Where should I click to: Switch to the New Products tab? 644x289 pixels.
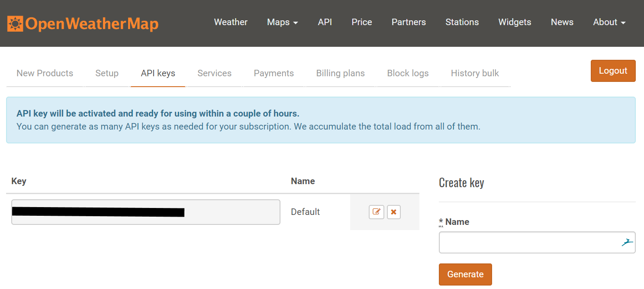pyautogui.click(x=45, y=73)
